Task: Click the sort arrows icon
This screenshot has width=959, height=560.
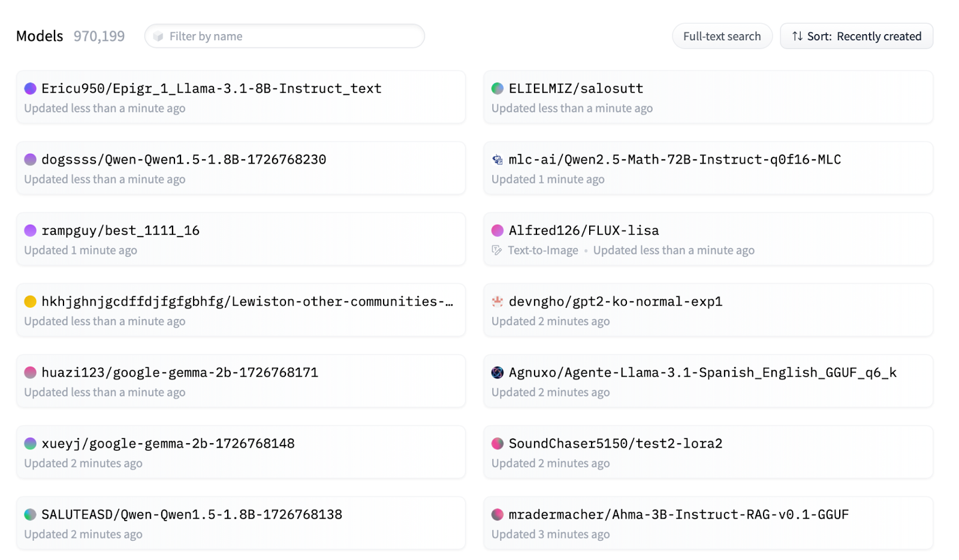Action: point(797,37)
